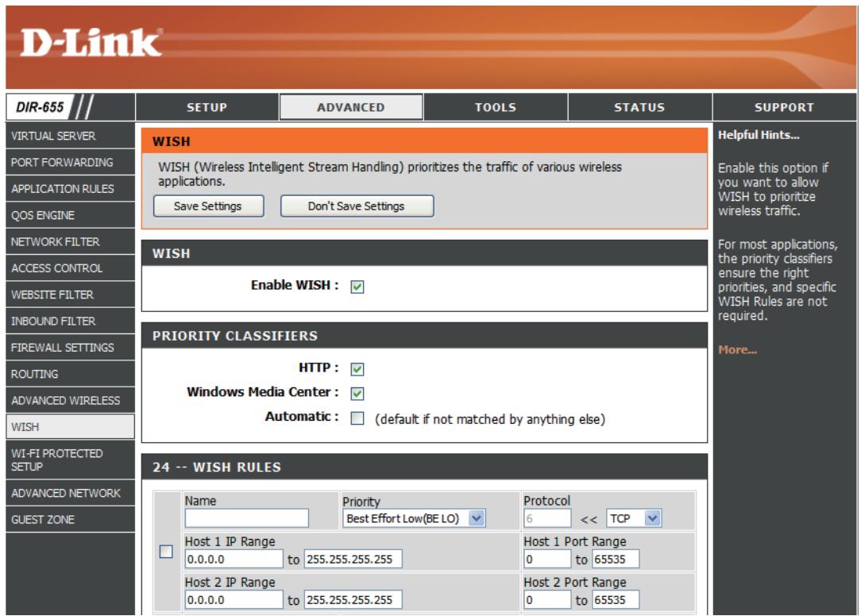Go to Virtual Server page
This screenshot has height=616, width=861.
tap(70, 136)
